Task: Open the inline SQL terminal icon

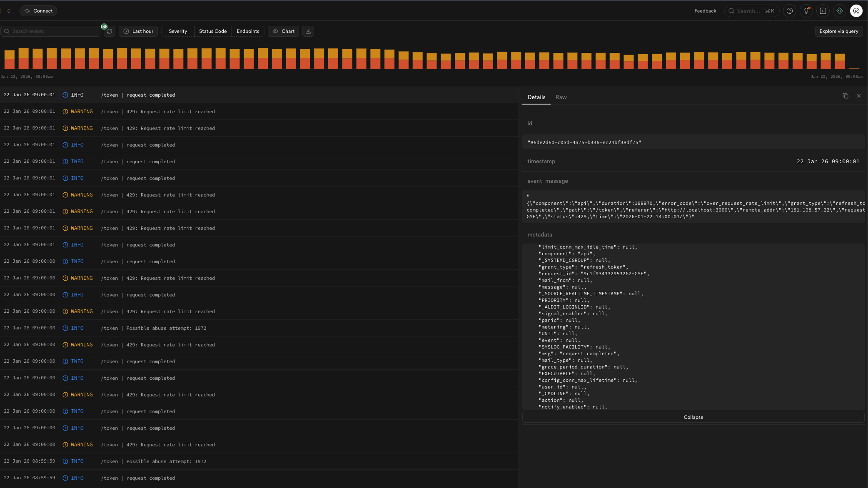Action: [823, 11]
